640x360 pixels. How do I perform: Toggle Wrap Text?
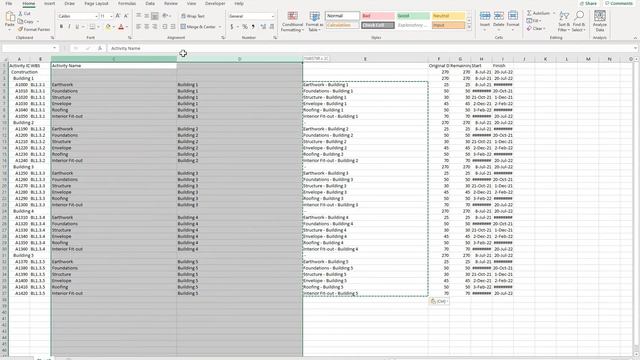[x=193, y=16]
